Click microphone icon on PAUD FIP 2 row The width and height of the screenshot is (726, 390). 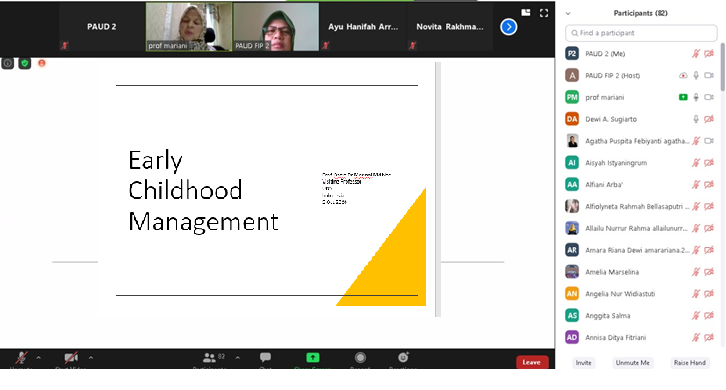[695, 75]
